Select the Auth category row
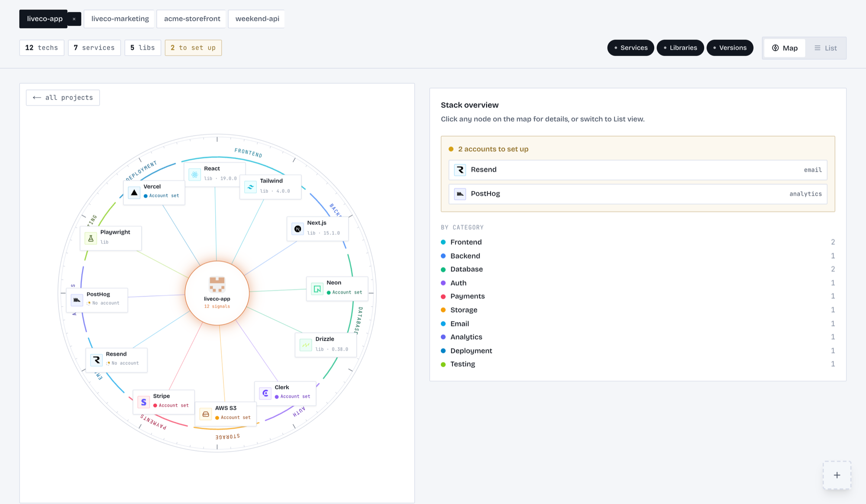This screenshot has height=504, width=866. [638, 283]
